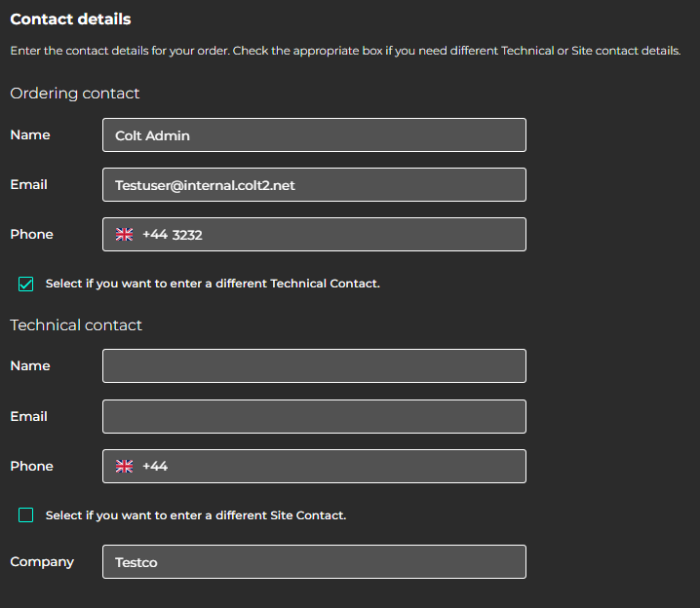
Task: Click the empty Technical contact Name field
Action: coord(313,366)
